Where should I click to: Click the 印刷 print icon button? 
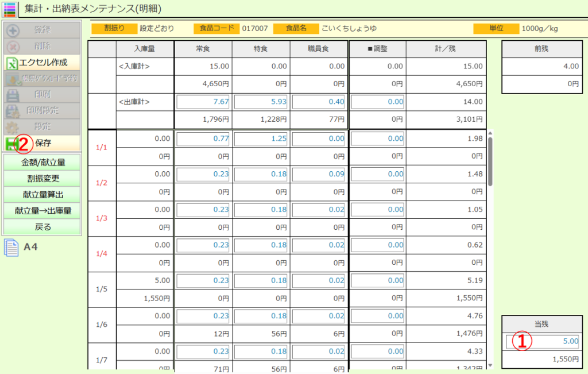(42, 94)
